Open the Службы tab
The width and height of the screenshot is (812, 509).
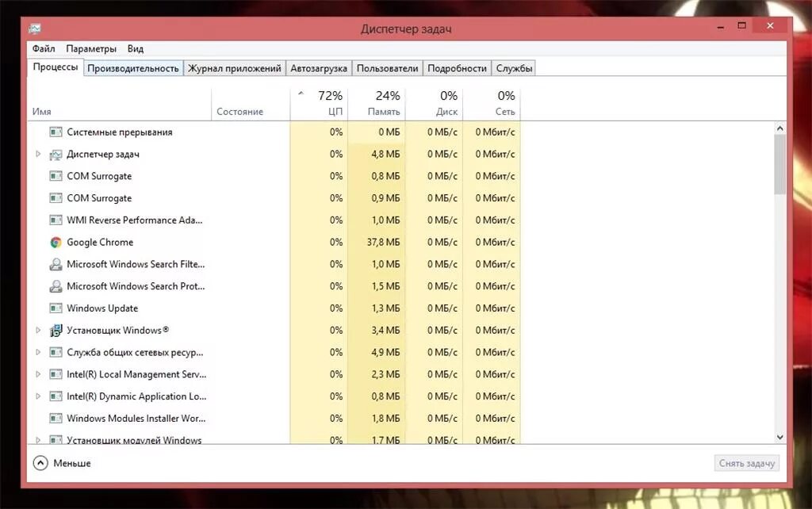(x=514, y=68)
